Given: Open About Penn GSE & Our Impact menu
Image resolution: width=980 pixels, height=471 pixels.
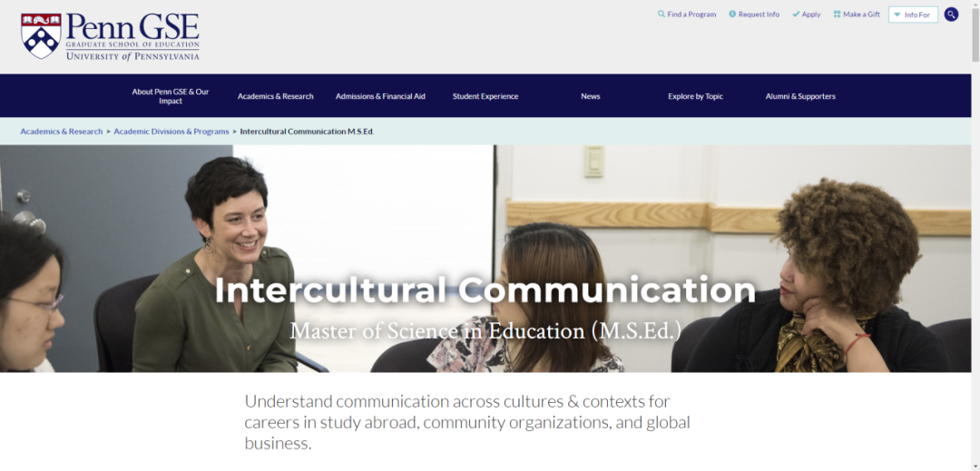Looking at the screenshot, I should pyautogui.click(x=170, y=96).
